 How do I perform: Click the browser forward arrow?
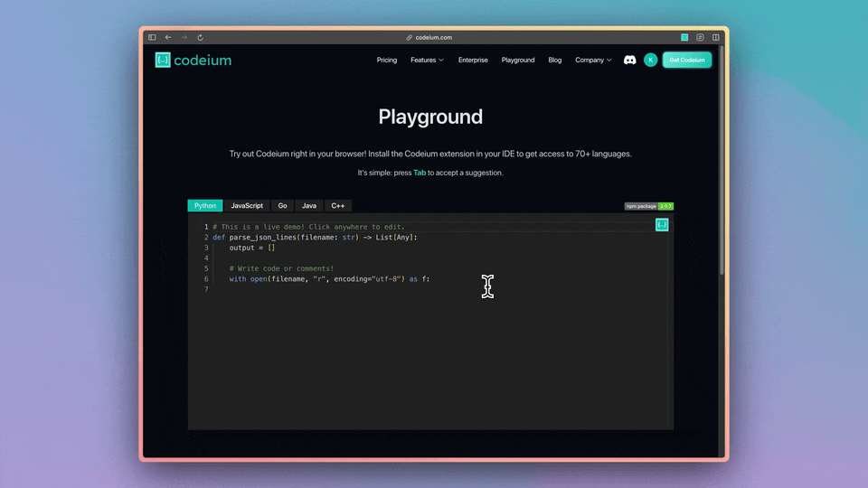click(x=184, y=37)
